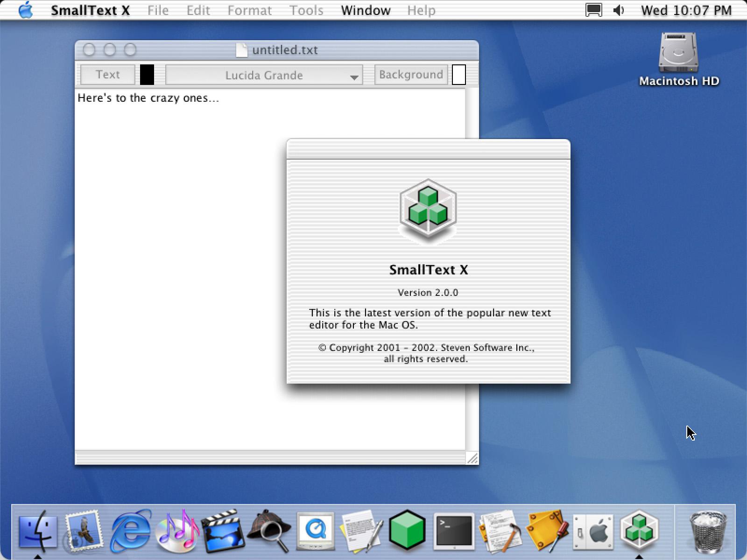747x560 pixels.
Task: Zoom the untitled.txt window
Action: coord(130,49)
